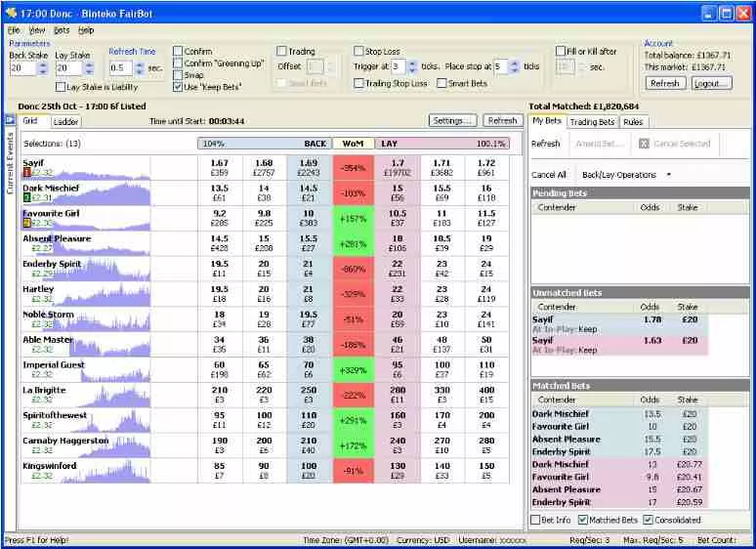
Task: Click the FairBot app icon in title bar
Action: tap(12, 13)
